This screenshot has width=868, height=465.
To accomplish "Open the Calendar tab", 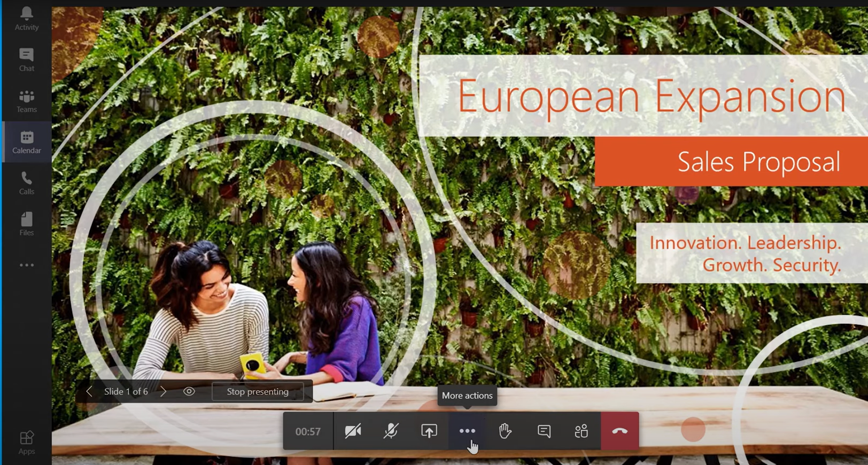I will pyautogui.click(x=26, y=142).
